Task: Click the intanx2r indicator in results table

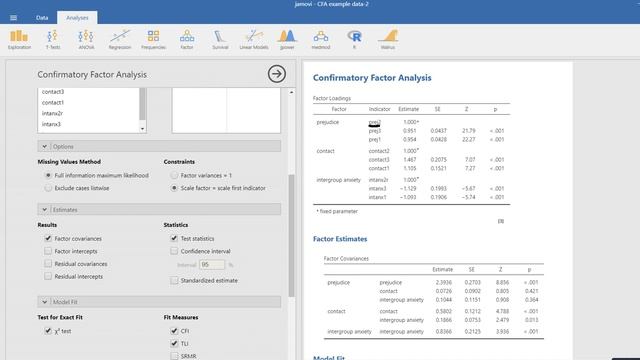Action: 378,180
